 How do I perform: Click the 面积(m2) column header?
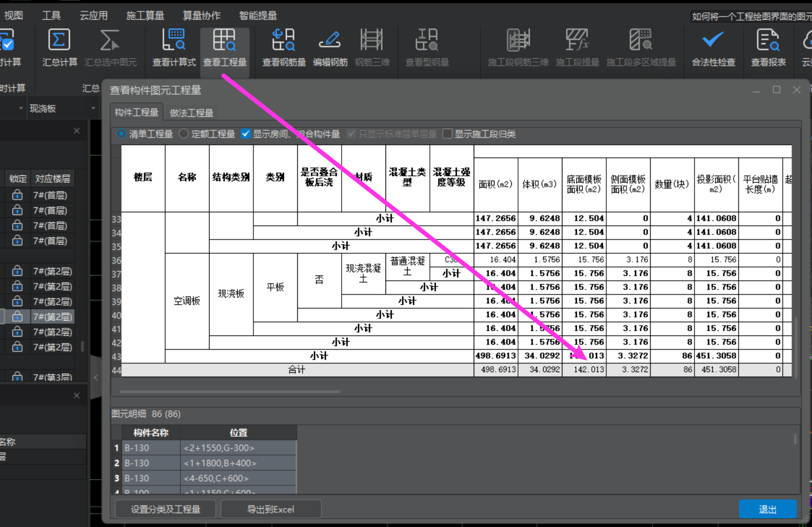(x=496, y=184)
